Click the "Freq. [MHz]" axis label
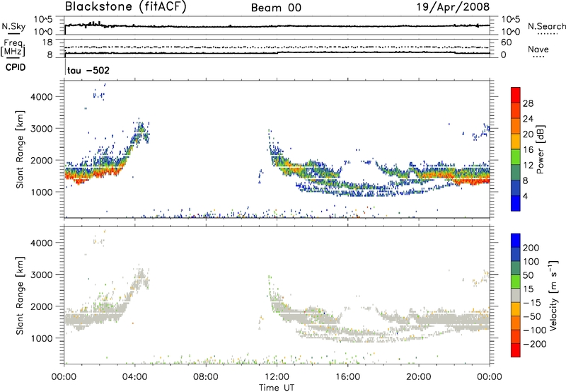Image resolution: width=566 pixels, height=392 pixels. point(13,48)
